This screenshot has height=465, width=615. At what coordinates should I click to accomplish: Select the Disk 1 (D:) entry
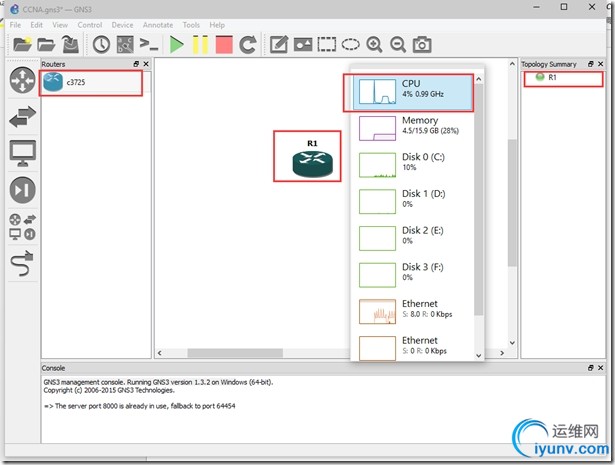coord(413,201)
